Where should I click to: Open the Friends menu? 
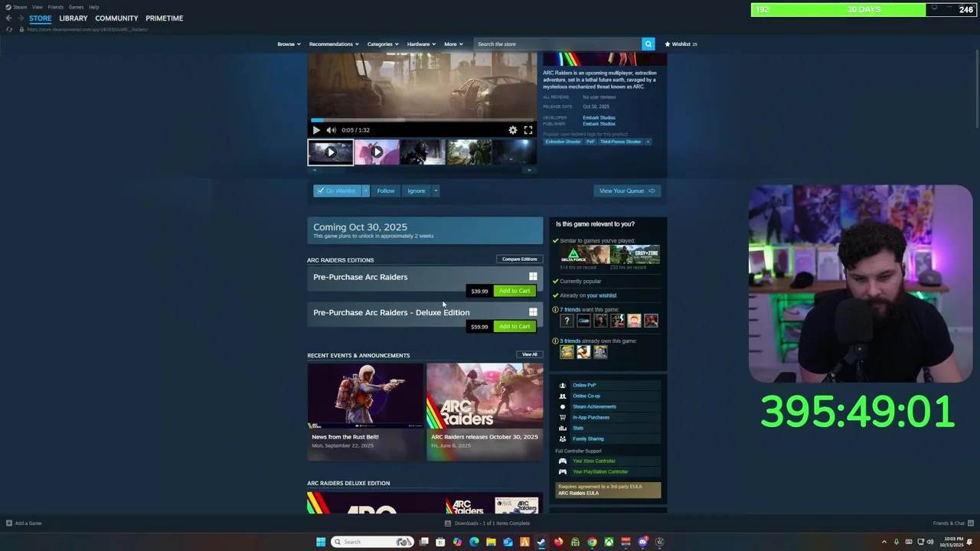point(56,7)
